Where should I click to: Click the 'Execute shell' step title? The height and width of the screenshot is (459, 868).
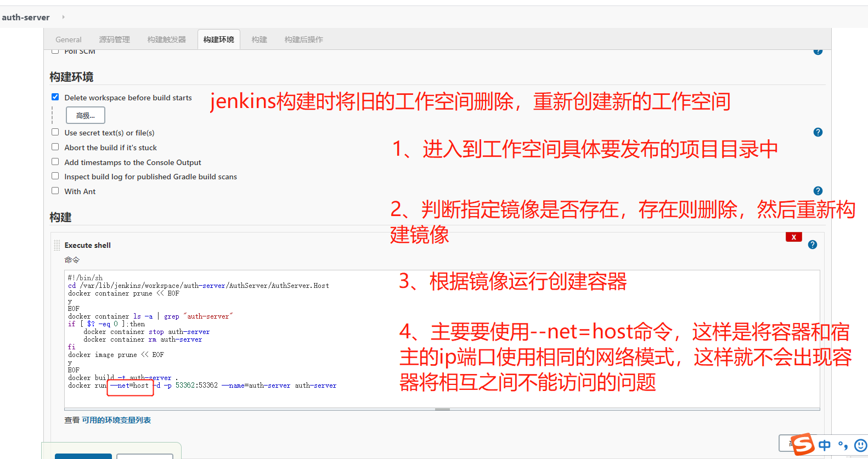click(88, 245)
